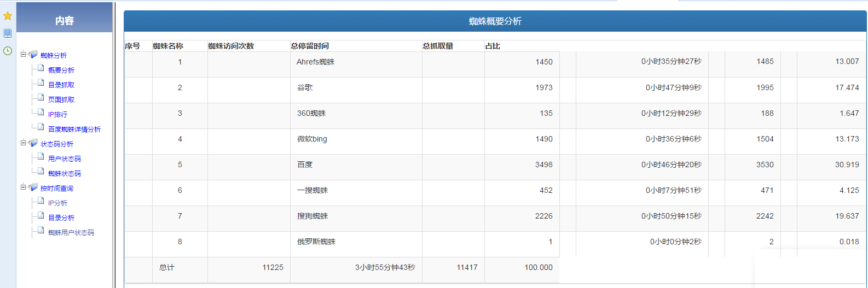Image resolution: width=868 pixels, height=288 pixels.
Task: Click the folder icon beside 状态码分析
Action: coord(33,143)
